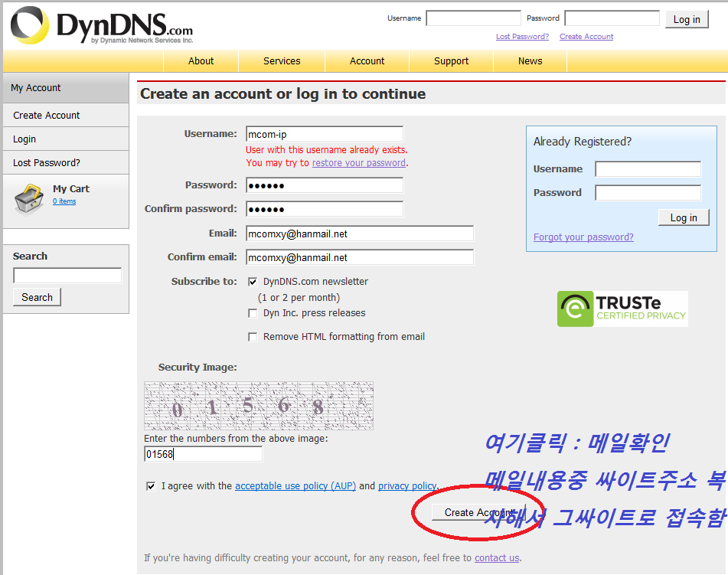
Task: Click the DynDNS.com logo
Action: pos(102,25)
